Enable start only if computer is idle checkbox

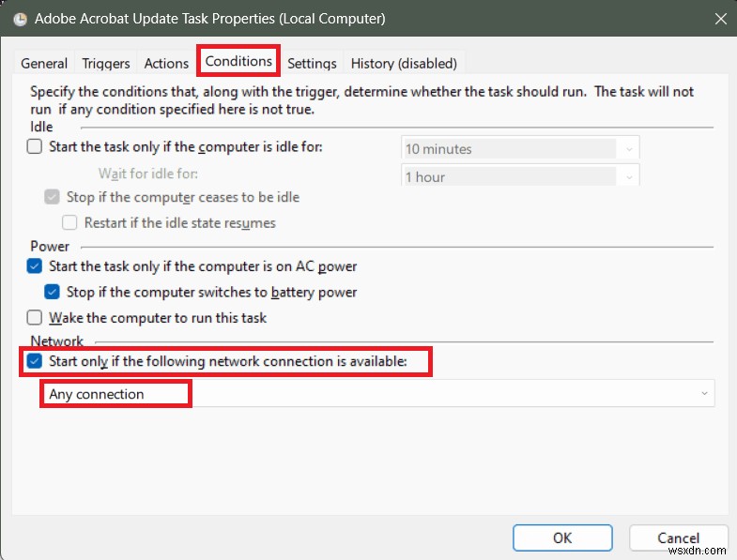(35, 146)
